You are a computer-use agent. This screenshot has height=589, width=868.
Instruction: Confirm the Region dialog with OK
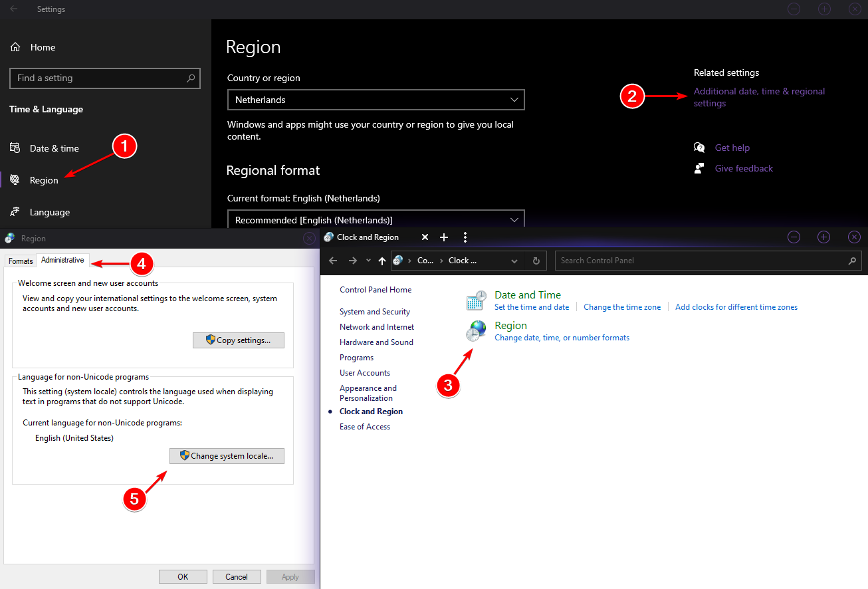tap(183, 577)
